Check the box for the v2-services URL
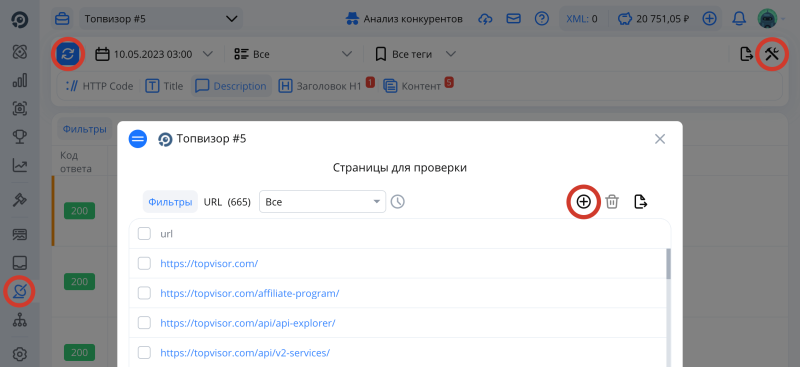The width and height of the screenshot is (800, 367). click(144, 353)
